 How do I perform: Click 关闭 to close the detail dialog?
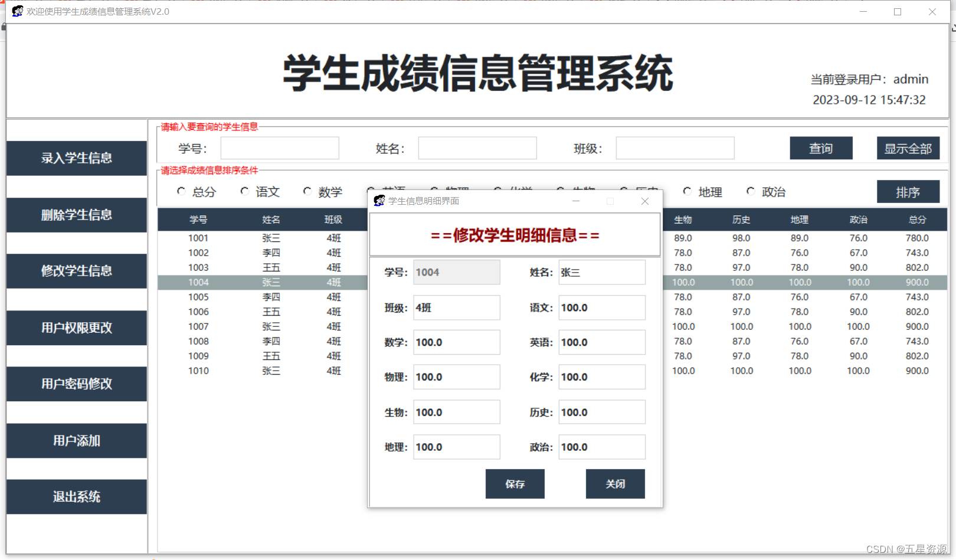(615, 484)
